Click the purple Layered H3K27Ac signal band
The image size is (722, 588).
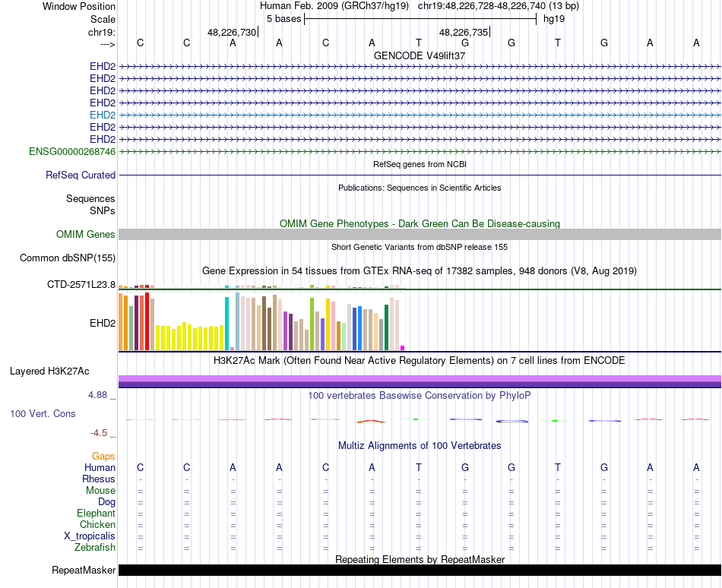420,381
